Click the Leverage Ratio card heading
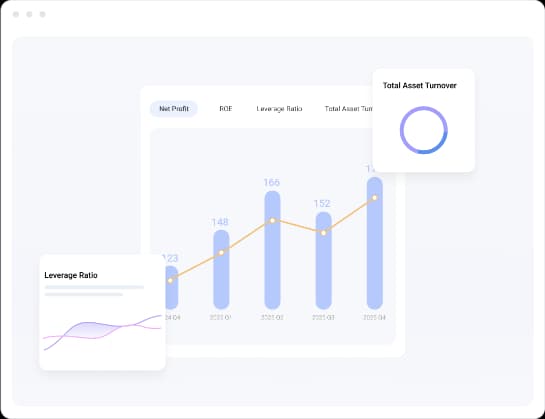The height and width of the screenshot is (419, 545). click(71, 275)
